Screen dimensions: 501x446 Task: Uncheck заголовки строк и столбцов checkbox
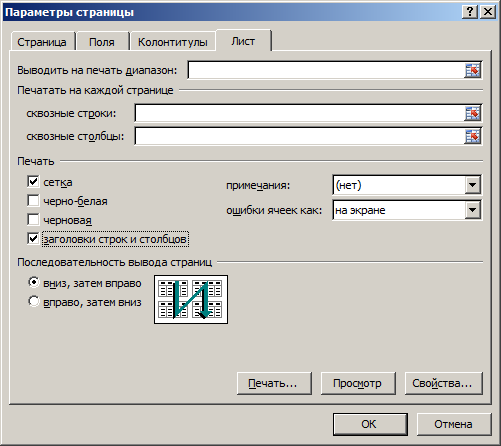[x=33, y=239]
